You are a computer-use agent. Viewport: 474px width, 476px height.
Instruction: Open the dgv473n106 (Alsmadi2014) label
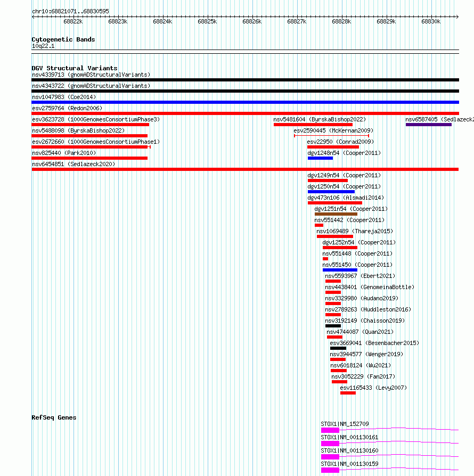point(346,198)
